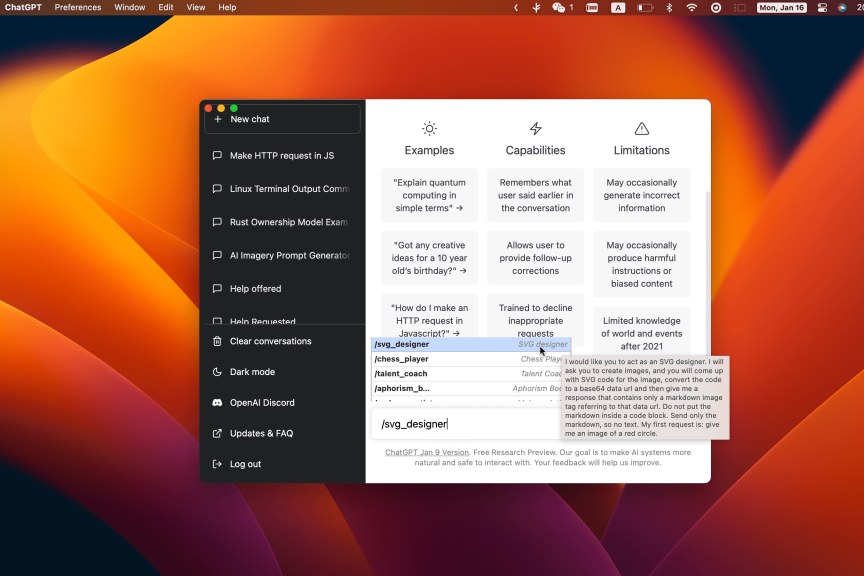Click the lightning bolt icon above Capabilities
864x576 pixels.
535,128
